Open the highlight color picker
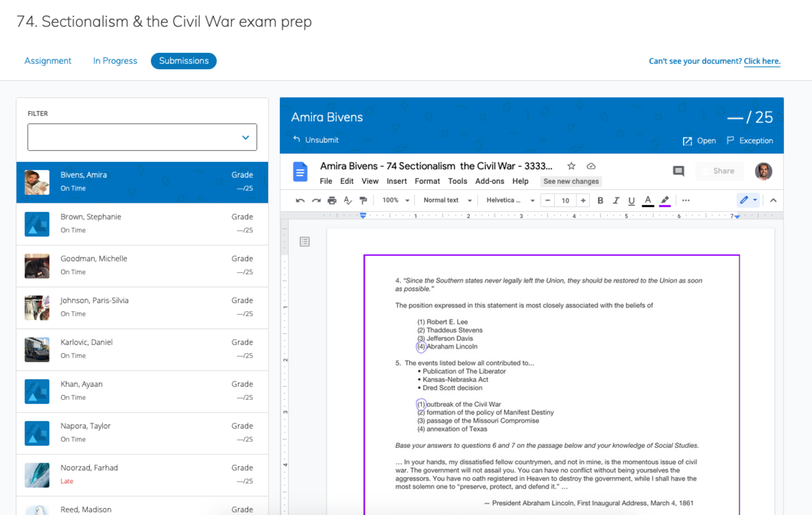The width and height of the screenshot is (812, 515). pyautogui.click(x=665, y=201)
